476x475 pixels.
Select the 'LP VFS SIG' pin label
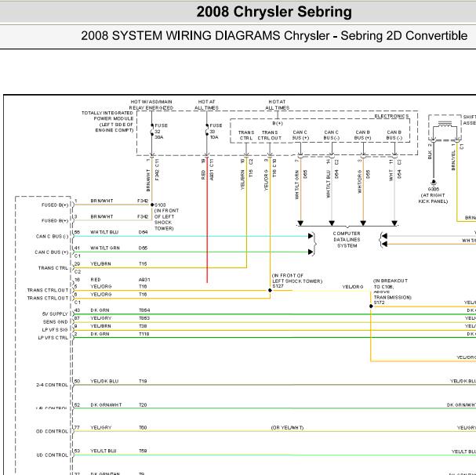click(x=55, y=330)
